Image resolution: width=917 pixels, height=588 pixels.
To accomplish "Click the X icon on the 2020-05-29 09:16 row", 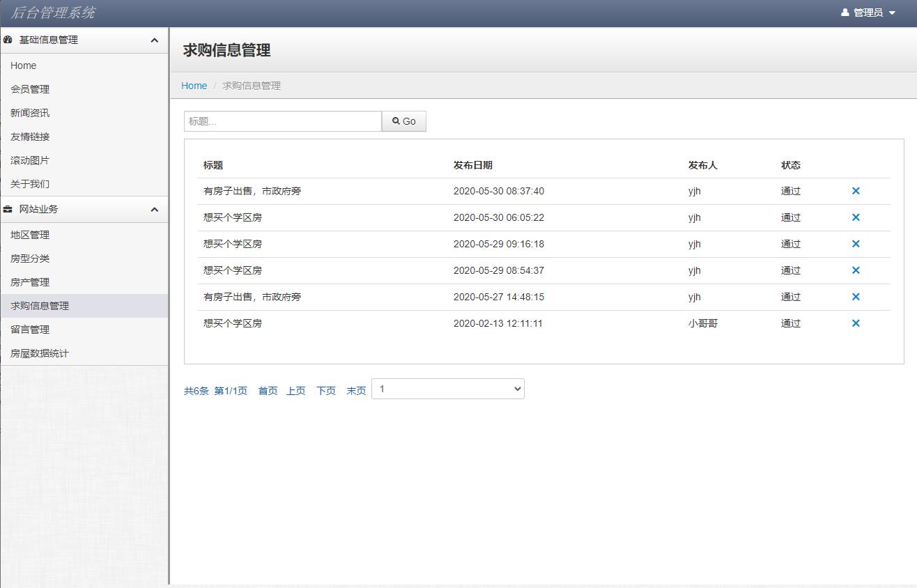I will pos(856,243).
